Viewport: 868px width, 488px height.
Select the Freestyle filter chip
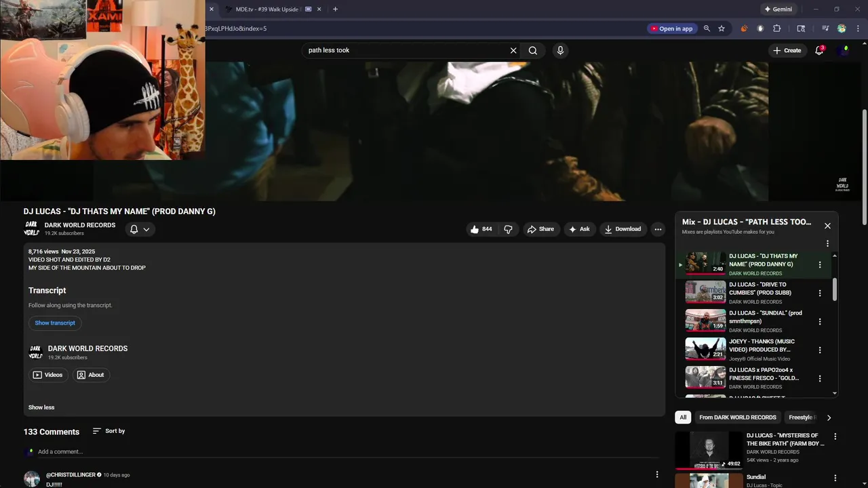coord(800,418)
